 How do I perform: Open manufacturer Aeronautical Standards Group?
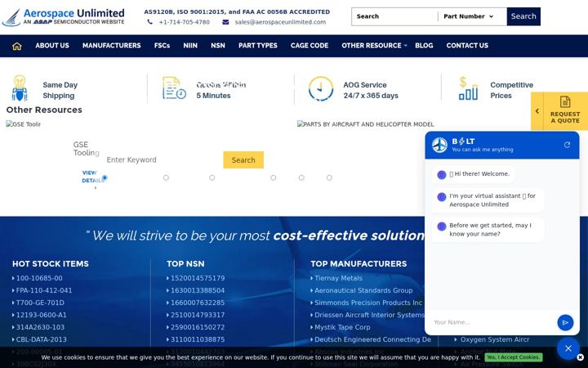click(x=363, y=290)
